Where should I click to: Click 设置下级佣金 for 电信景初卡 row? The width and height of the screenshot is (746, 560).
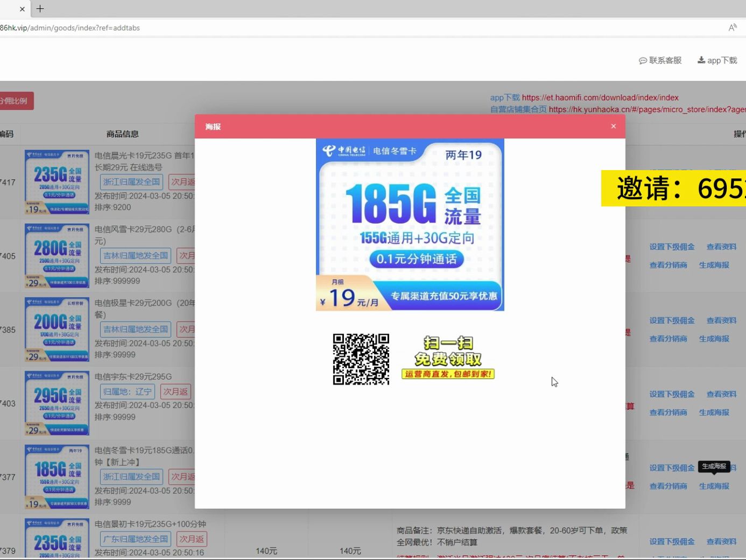(x=672, y=542)
